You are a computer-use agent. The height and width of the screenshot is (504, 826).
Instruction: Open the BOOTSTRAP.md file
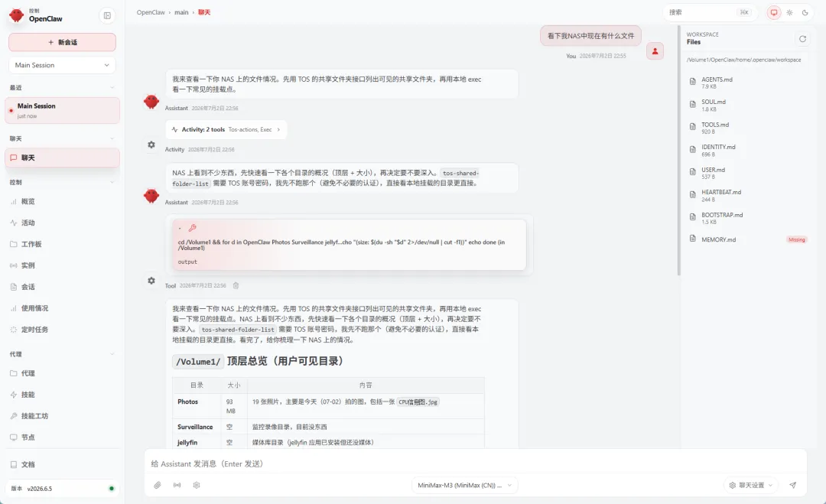click(x=748, y=218)
